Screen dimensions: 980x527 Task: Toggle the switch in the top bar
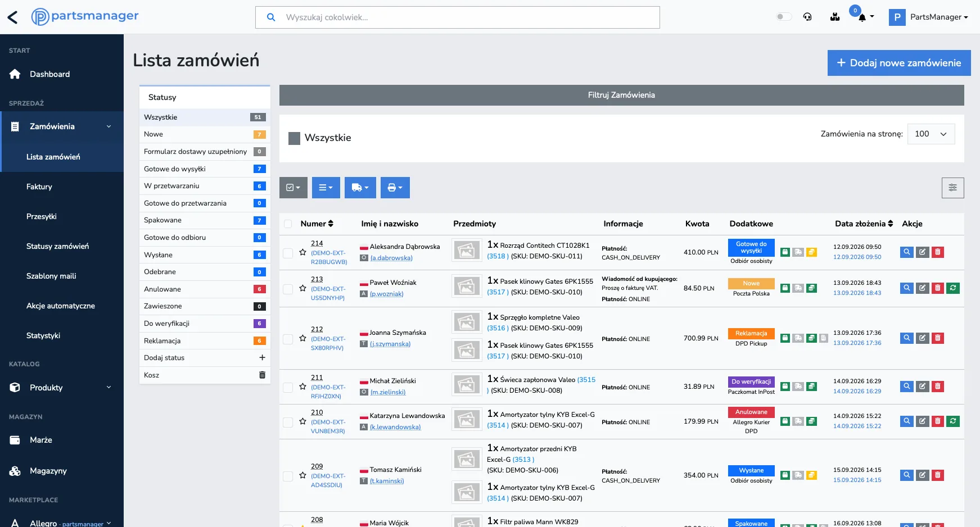(784, 17)
